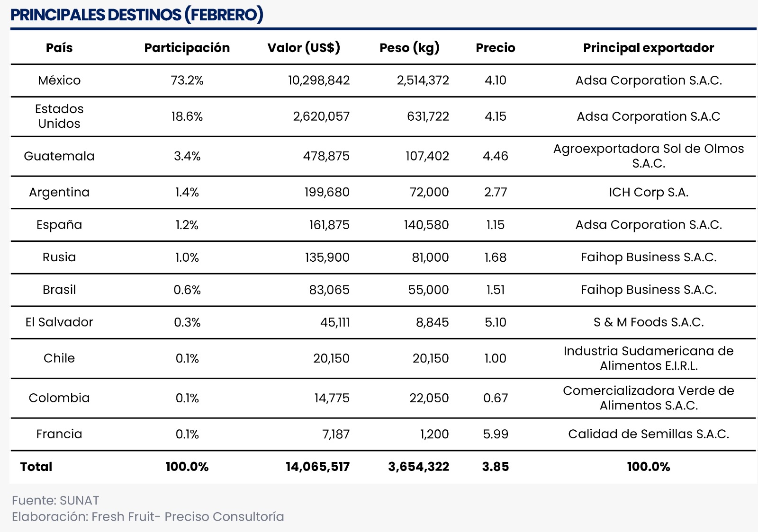Select Guatemala's 478,875 value cell

[x=326, y=156]
